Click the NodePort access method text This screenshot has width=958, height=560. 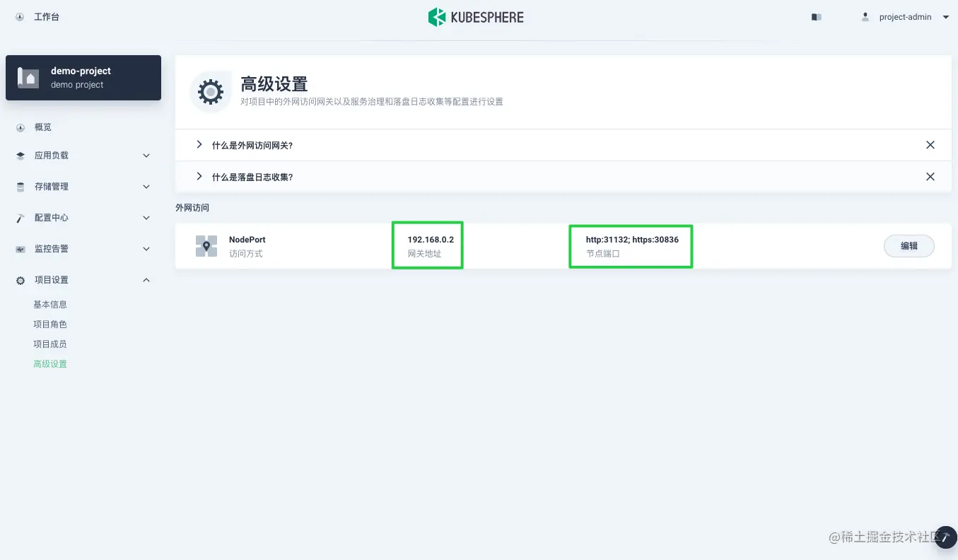tap(247, 240)
